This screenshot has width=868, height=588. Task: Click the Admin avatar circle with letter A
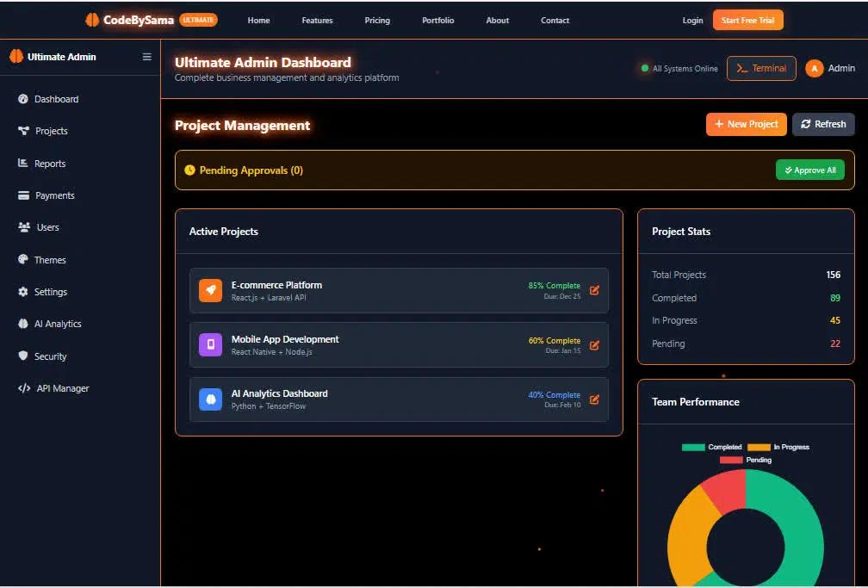[815, 69]
